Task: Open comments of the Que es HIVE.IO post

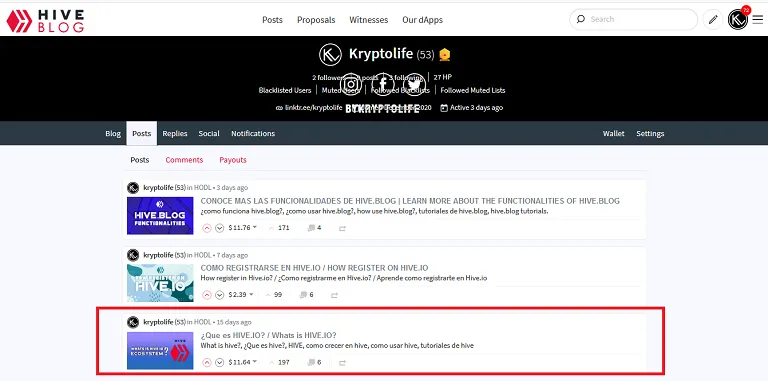Action: click(x=314, y=362)
